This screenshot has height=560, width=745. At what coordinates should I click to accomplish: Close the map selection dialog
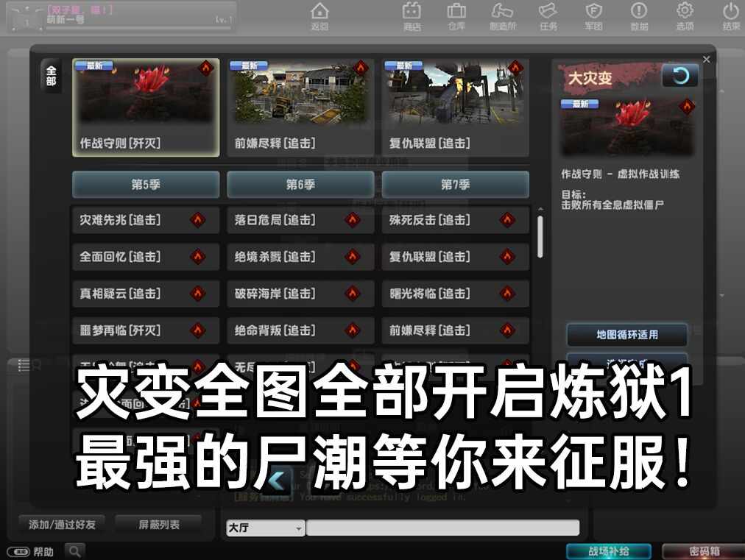[707, 60]
